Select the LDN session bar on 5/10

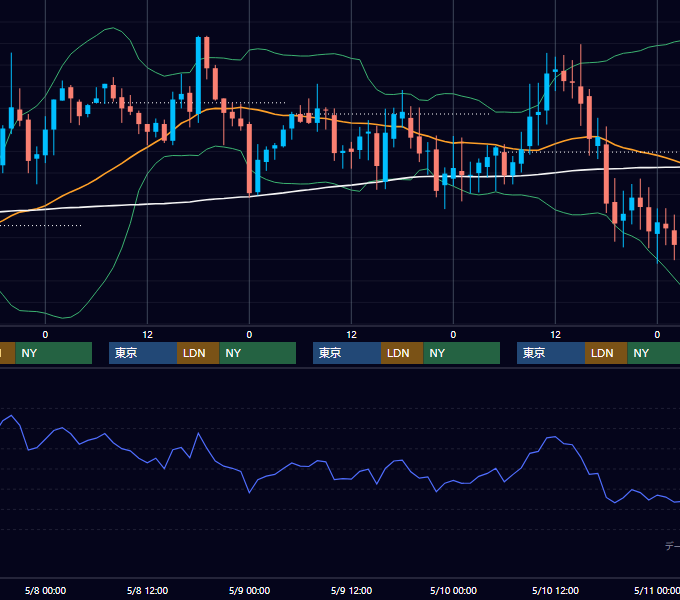tap(606, 353)
